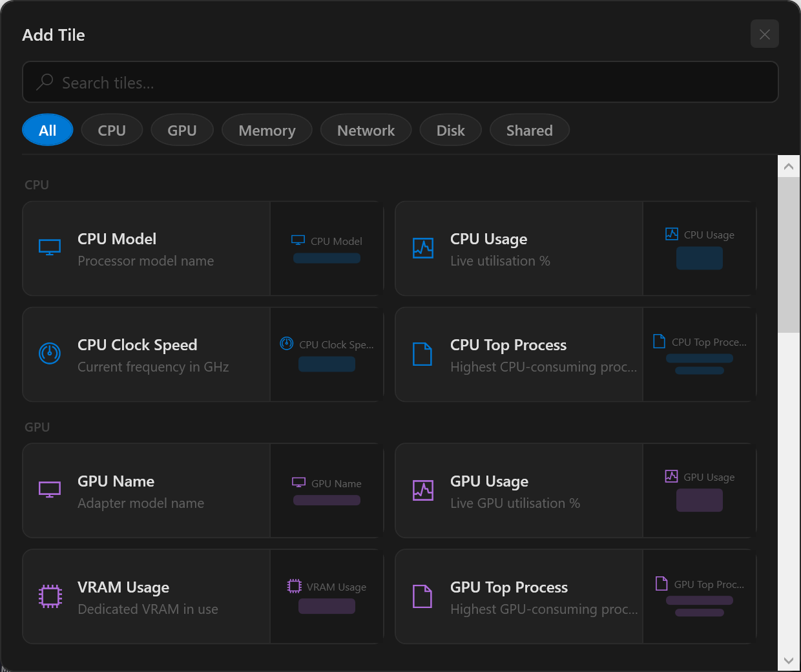Select the CPU Usage graph icon

click(x=422, y=247)
